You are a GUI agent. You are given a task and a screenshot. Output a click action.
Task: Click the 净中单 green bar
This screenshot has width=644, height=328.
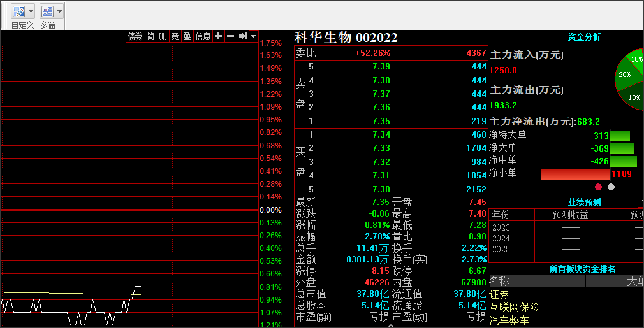tap(624, 162)
